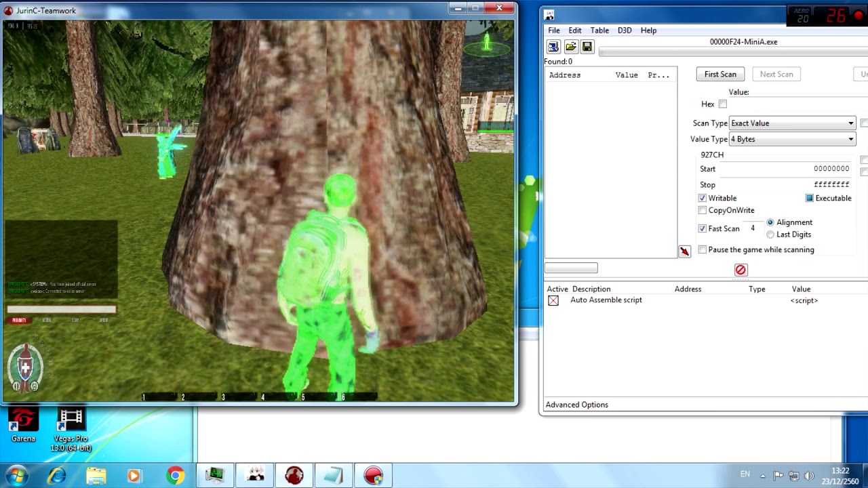Enable the CopyOnWrite checkbox
Screen dimensions: 868x488
[702, 210]
